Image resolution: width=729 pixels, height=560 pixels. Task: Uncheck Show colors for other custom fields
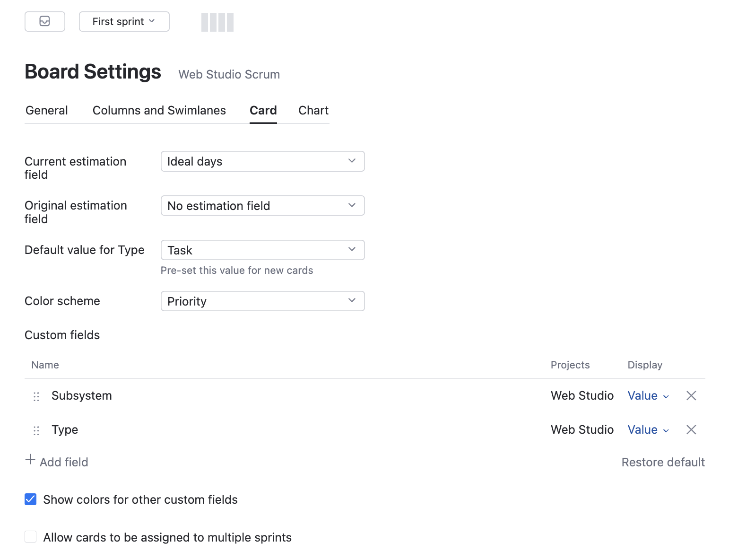point(30,499)
